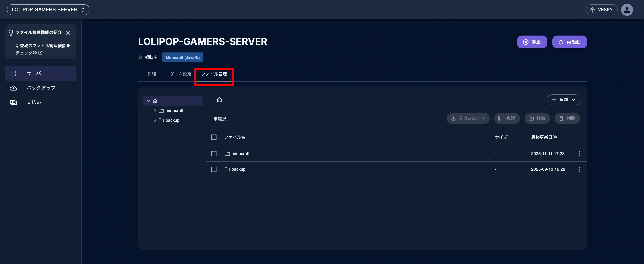644x264 pixels.
Task: Click the home icon in file breadcrumb
Action: 219,99
